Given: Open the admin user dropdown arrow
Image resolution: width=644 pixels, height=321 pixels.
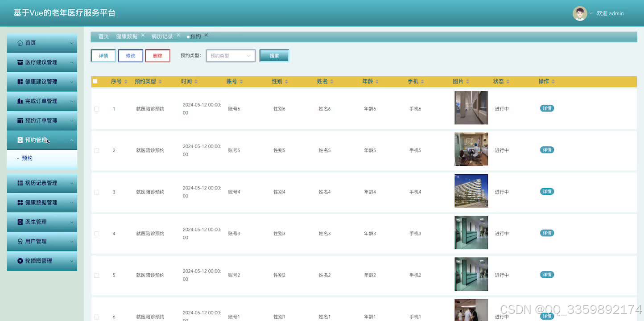Looking at the screenshot, I should 591,13.
